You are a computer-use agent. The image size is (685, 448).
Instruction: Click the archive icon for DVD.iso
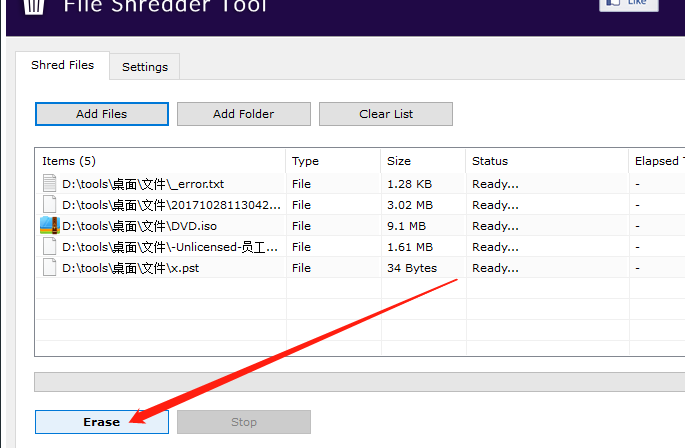click(49, 226)
